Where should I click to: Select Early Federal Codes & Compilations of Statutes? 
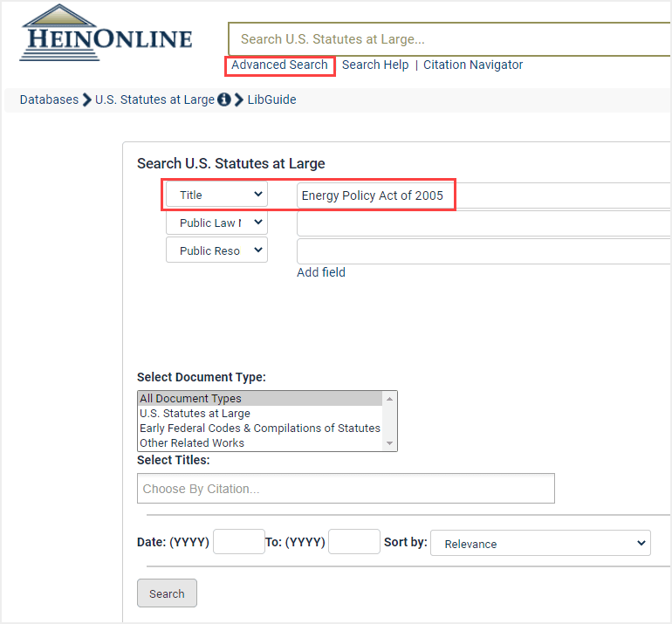(260, 429)
